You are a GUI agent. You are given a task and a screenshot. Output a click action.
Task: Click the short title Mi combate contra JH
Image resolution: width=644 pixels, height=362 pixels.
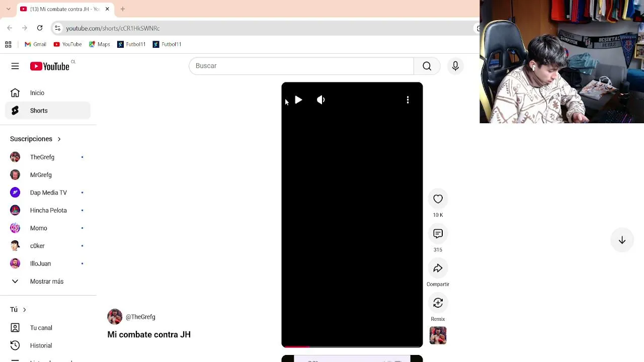(149, 334)
